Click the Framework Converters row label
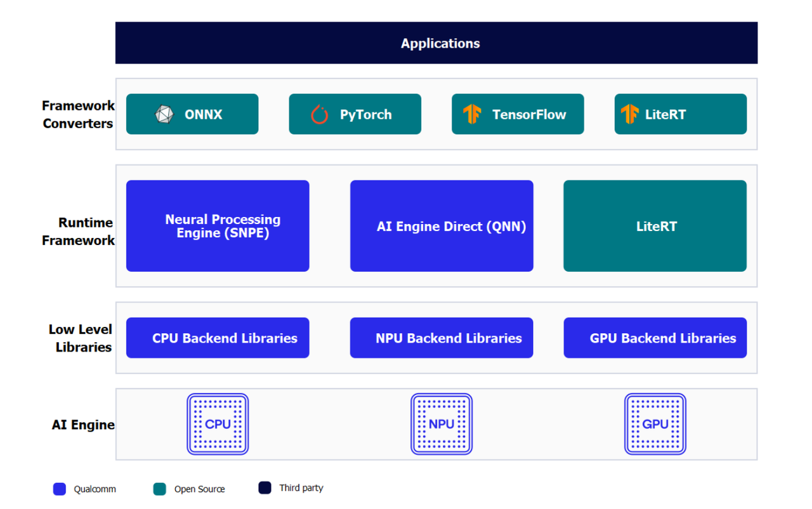 [x=78, y=114]
